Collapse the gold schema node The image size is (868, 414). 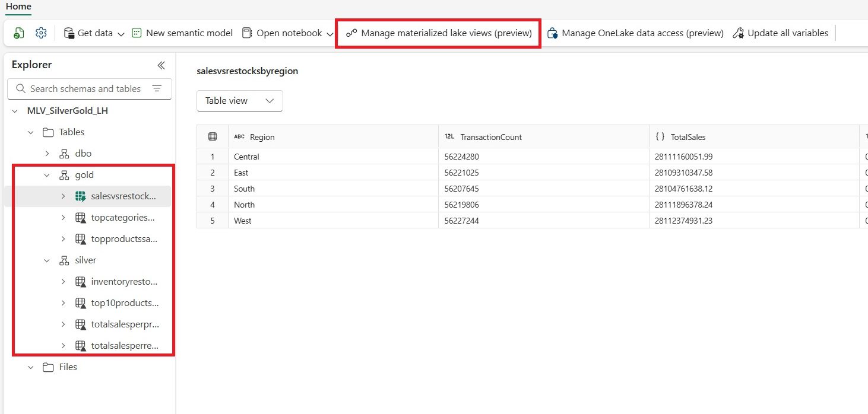(x=47, y=174)
